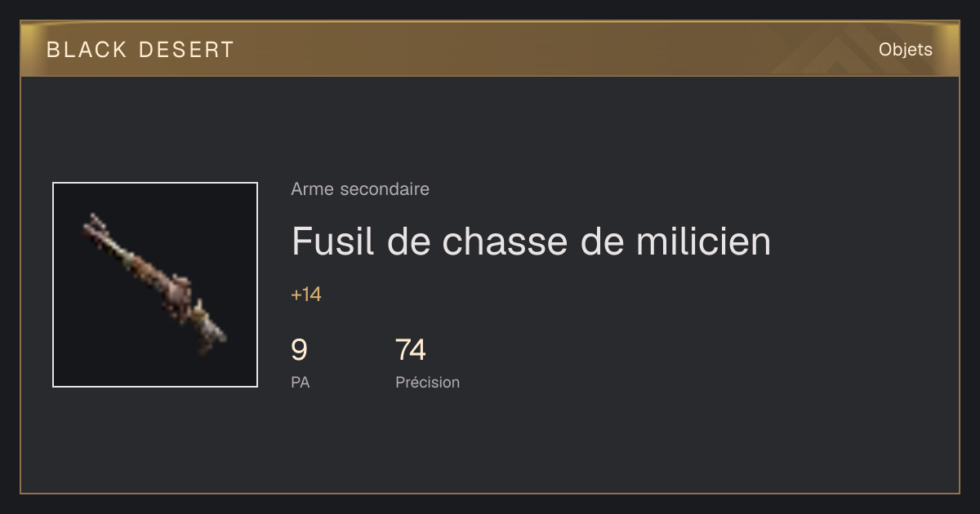Image resolution: width=980 pixels, height=514 pixels.
Task: Open the white-framed item thumbnail
Action: 155,285
